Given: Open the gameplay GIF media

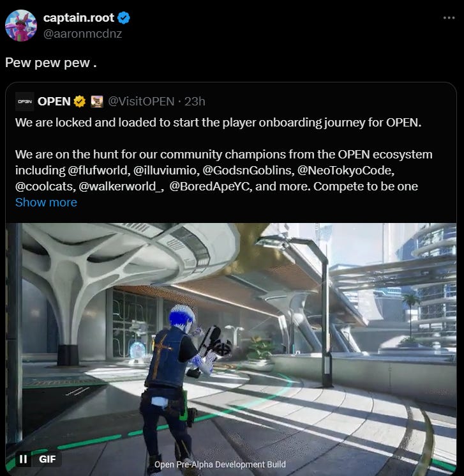Looking at the screenshot, I should 231,349.
